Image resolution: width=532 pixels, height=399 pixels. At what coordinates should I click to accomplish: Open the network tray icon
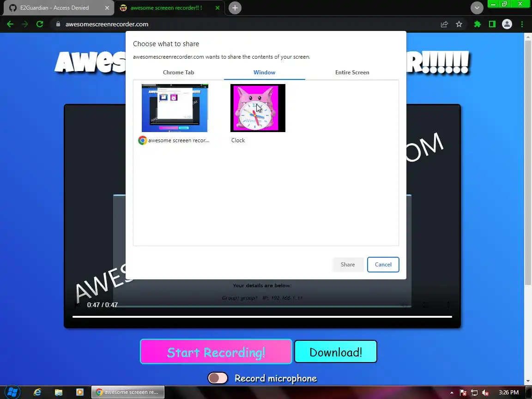coord(474,393)
